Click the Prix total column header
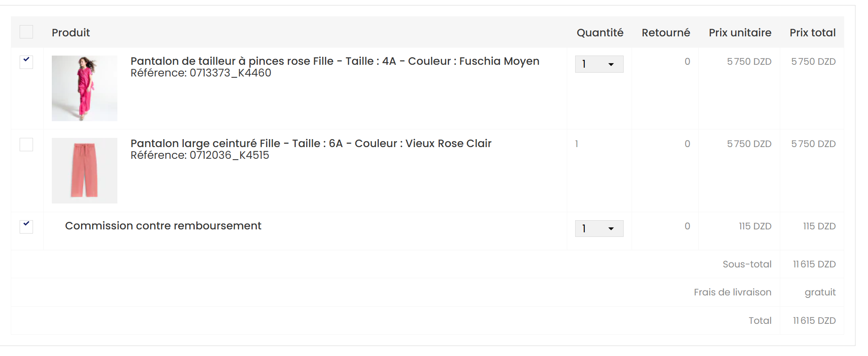Screen dimensions: 868x356 pos(812,33)
